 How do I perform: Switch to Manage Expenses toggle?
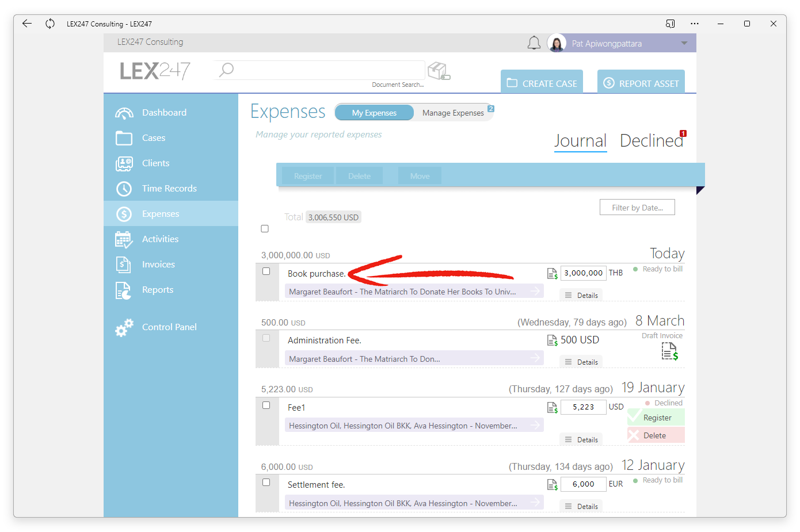click(x=453, y=113)
